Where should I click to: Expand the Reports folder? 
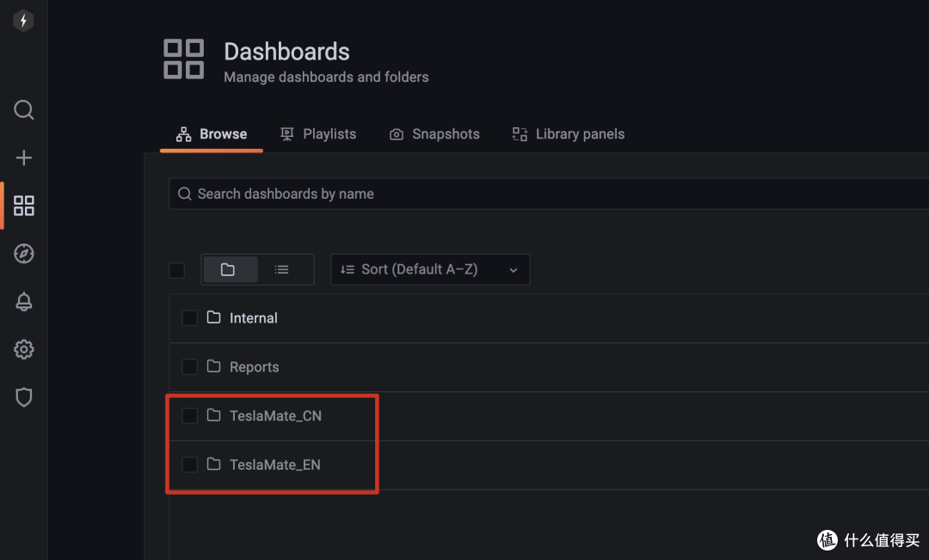pos(254,367)
